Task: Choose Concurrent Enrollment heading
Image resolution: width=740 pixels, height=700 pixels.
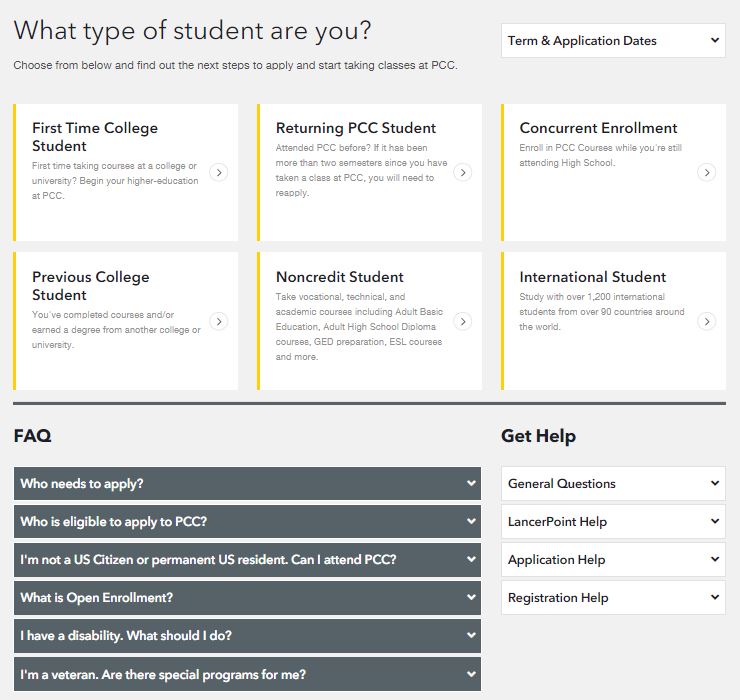Action: coord(598,128)
